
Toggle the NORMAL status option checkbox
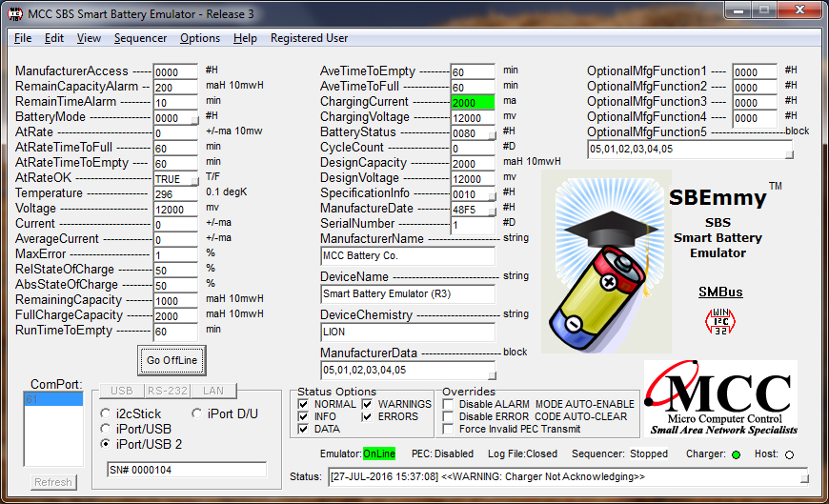pos(303,404)
